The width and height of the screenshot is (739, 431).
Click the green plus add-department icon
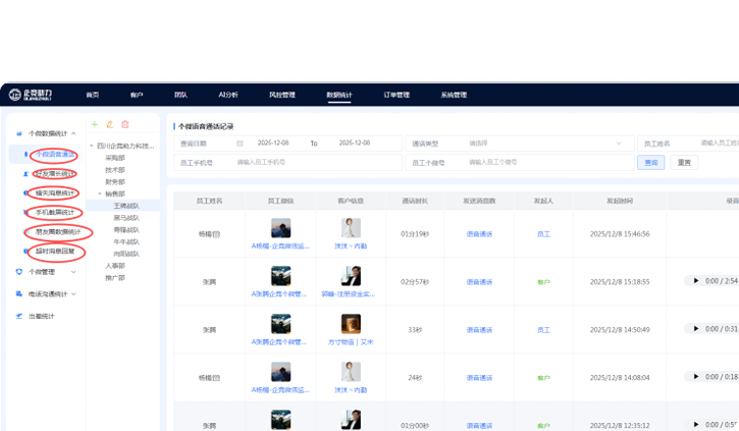pyautogui.click(x=95, y=124)
